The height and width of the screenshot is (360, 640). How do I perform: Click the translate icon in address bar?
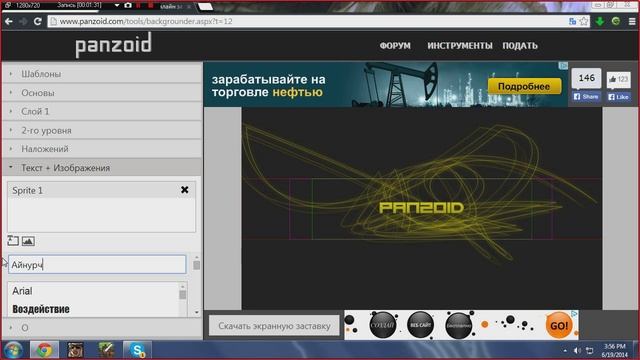[573, 21]
